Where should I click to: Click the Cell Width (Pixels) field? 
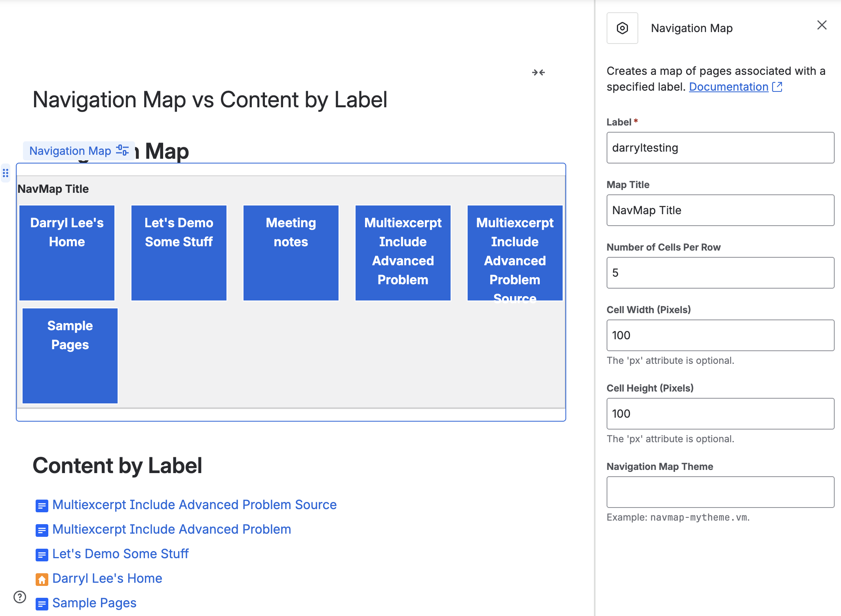coord(720,335)
